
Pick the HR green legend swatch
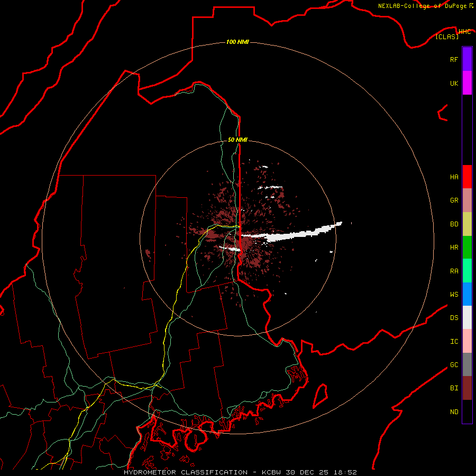467,248
